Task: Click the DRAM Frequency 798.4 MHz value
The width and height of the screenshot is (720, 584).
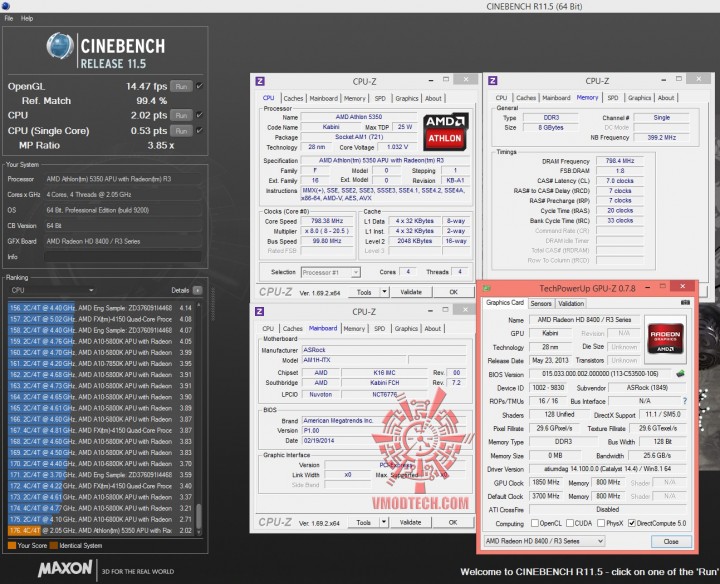Action: tap(619, 161)
